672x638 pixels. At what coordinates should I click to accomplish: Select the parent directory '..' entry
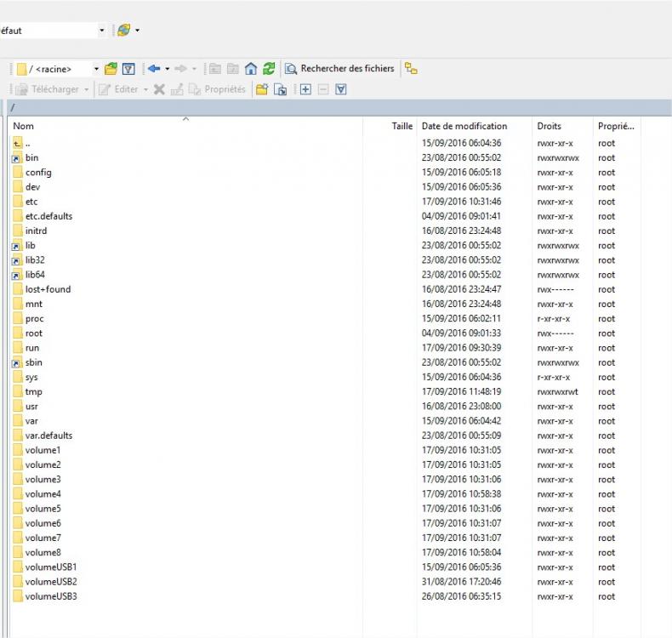(27, 143)
